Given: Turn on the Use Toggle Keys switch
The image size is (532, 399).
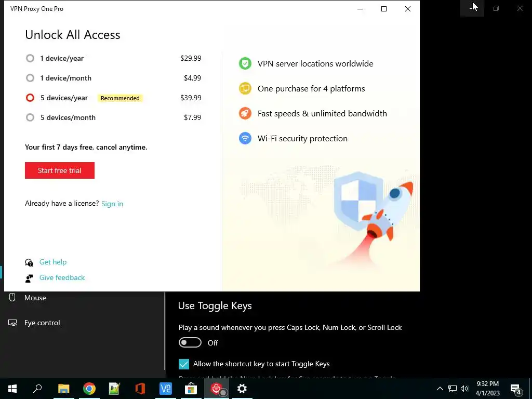Looking at the screenshot, I should [190, 343].
